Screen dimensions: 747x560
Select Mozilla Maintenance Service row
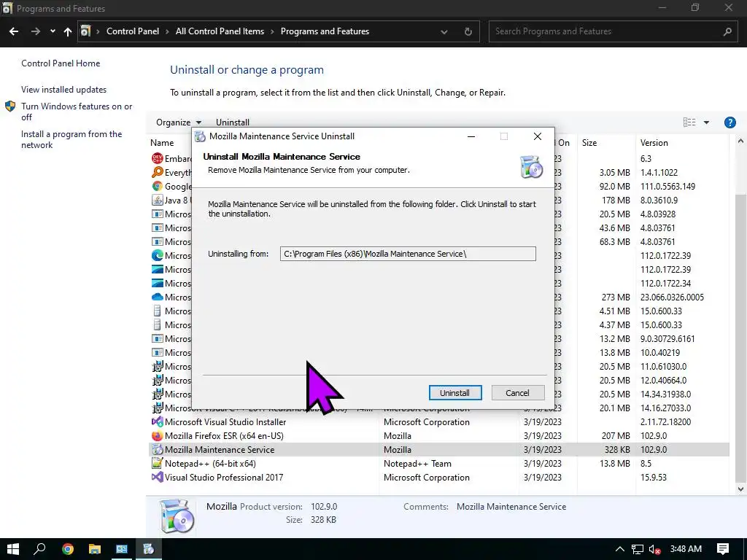[439, 449]
